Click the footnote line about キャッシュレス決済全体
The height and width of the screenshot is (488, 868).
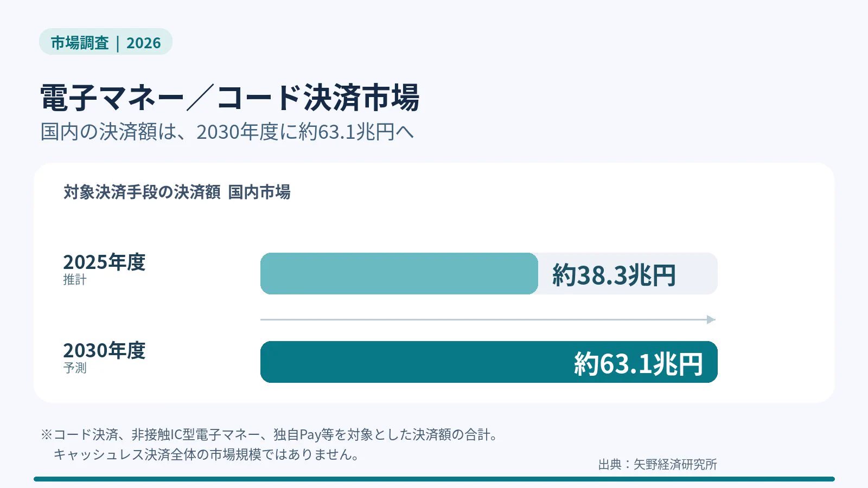click(206, 454)
